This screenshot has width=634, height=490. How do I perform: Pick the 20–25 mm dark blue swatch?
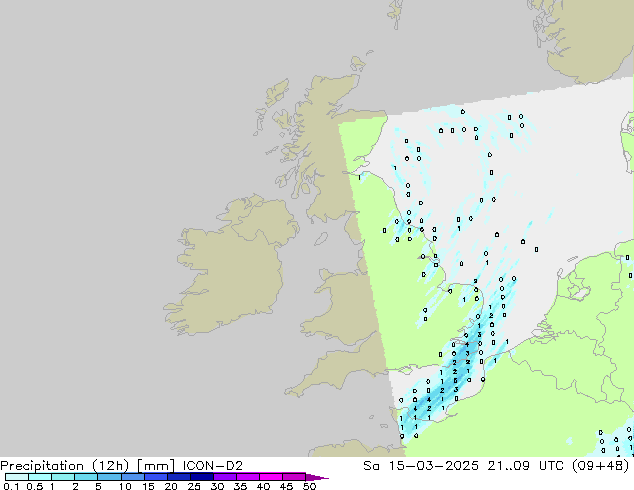(x=179, y=477)
